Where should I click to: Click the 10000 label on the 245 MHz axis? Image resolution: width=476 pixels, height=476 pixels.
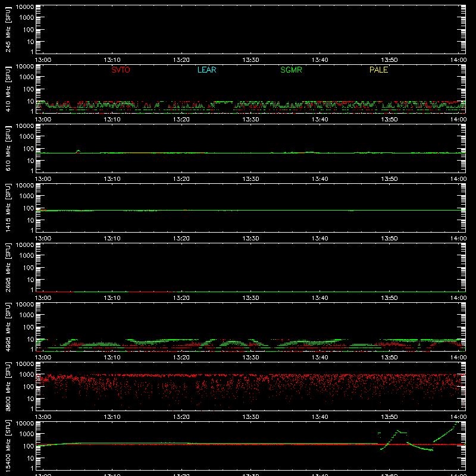coord(25,7)
